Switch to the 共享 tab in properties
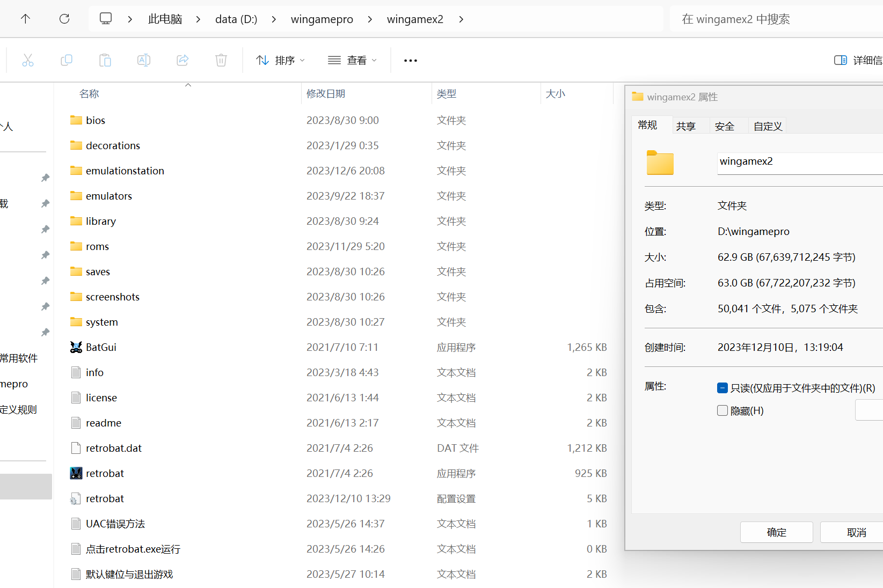The width and height of the screenshot is (883, 588). [685, 126]
